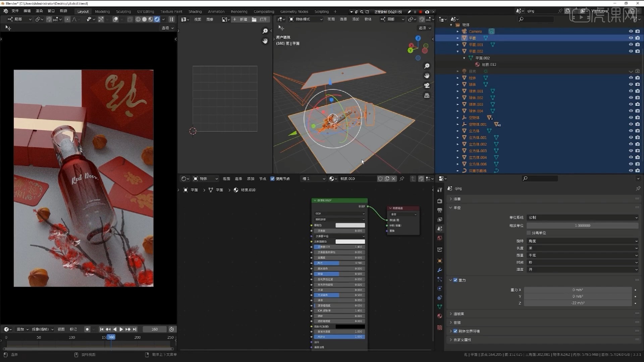This screenshot has height=362, width=644.
Task: Select wireframe viewport shading icon
Action: (x=138, y=19)
